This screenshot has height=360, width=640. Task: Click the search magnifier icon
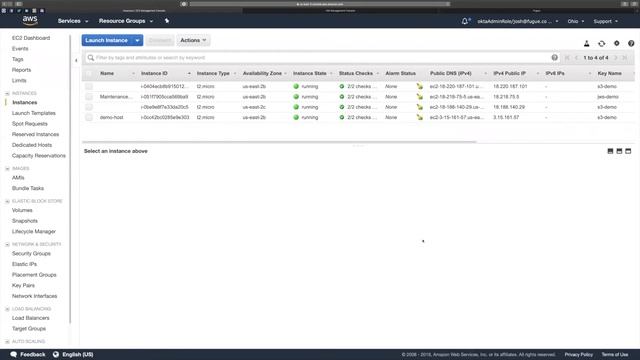tap(91, 58)
